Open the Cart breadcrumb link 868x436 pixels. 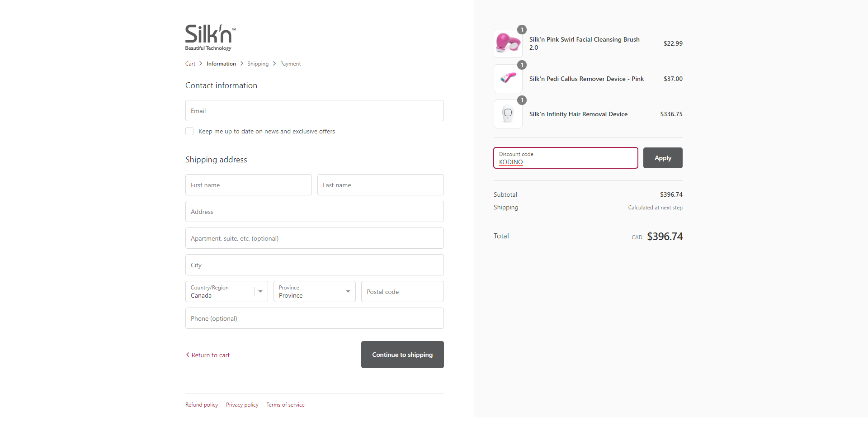190,64
